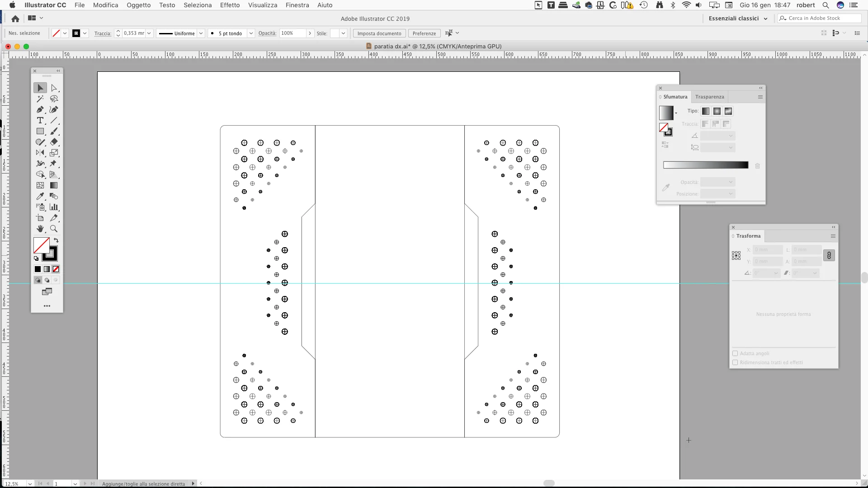The image size is (868, 488).
Task: Open Essenziali classici workspace dropdown
Action: 738,19
